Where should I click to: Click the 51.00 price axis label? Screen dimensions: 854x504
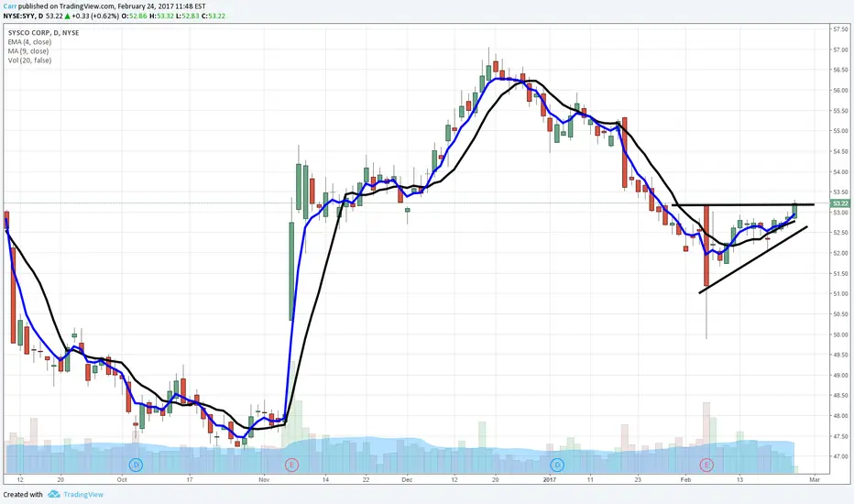coord(840,294)
